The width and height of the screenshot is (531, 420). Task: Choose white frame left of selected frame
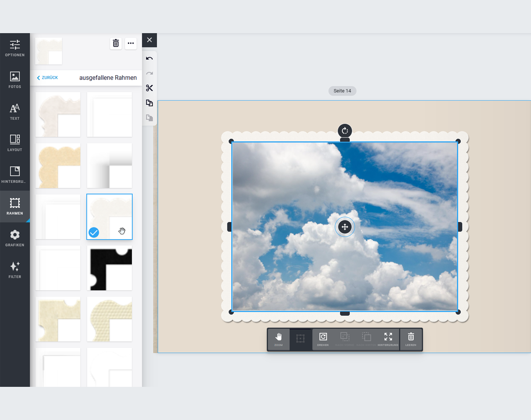(x=58, y=217)
